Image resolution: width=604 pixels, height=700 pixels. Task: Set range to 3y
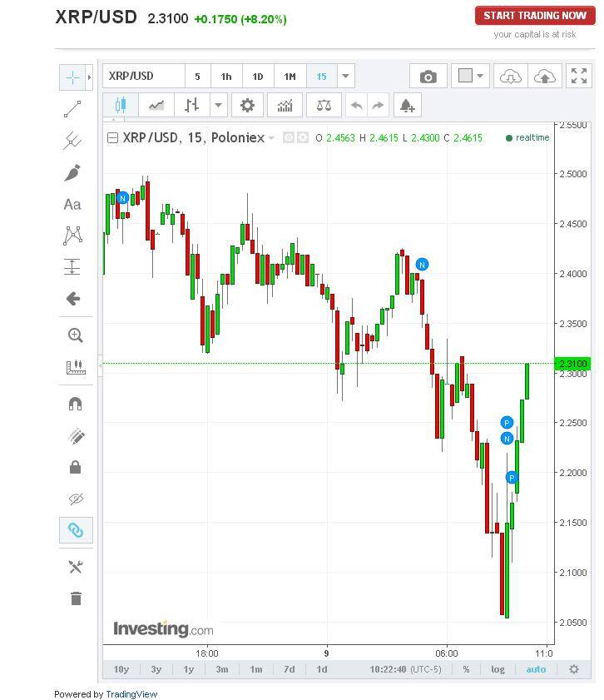point(156,669)
